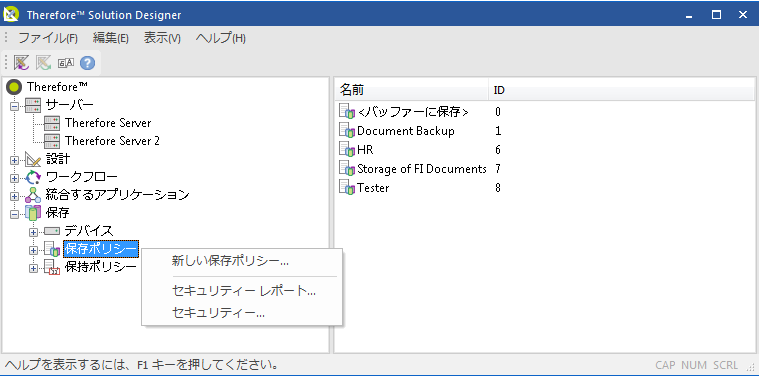759x376 pixels.
Task: Expand the デバイス tree node
Action: point(33,232)
